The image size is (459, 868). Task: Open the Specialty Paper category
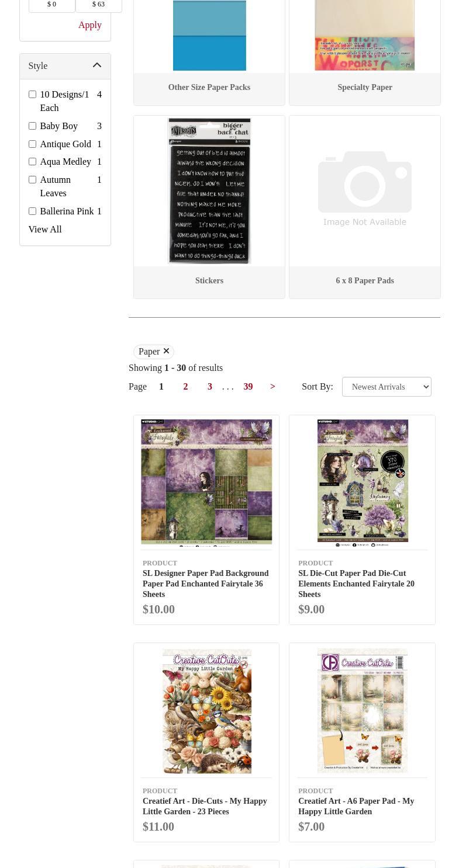pyautogui.click(x=365, y=87)
